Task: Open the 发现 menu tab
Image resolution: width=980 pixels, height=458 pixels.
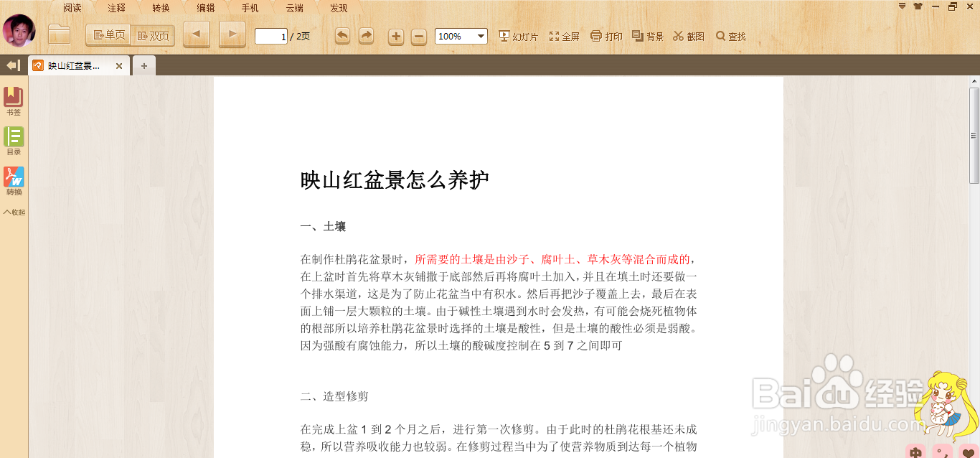Action: tap(339, 8)
